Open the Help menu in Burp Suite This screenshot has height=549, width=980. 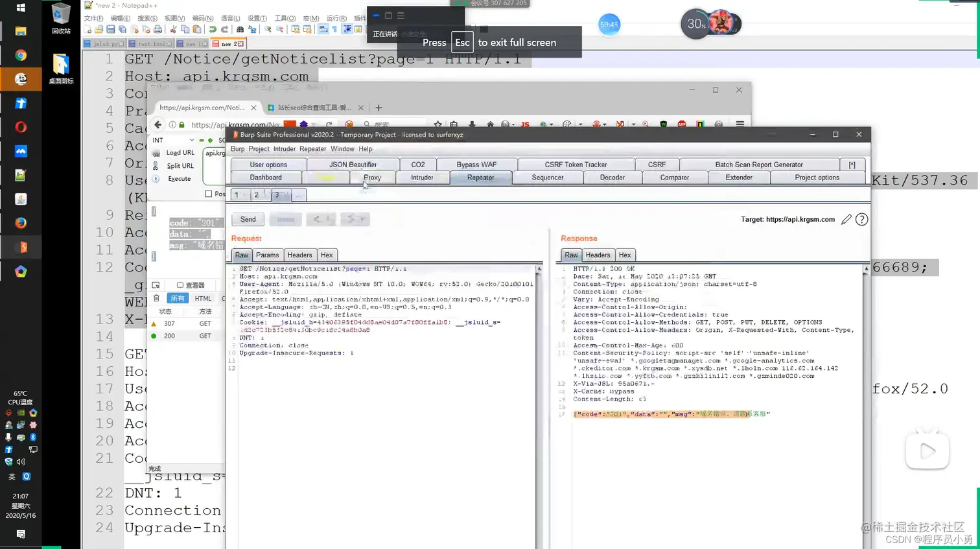point(366,149)
